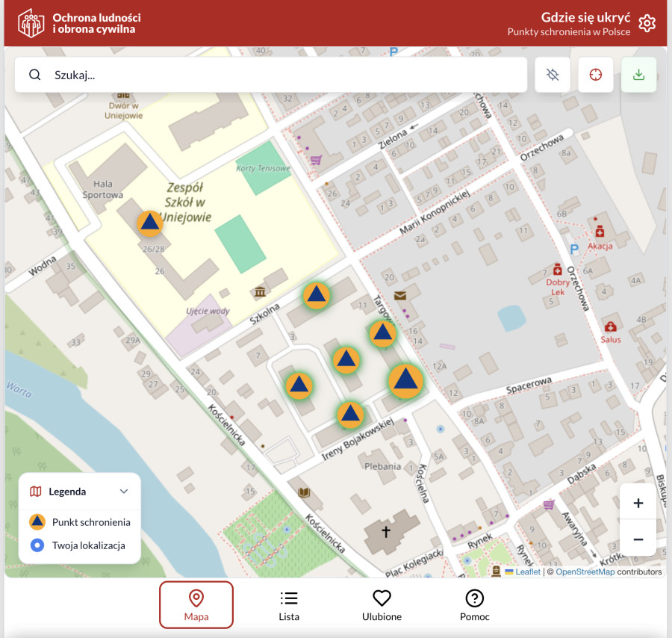Center map on my location crosshair
Image resolution: width=672 pixels, height=638 pixels.
point(595,75)
